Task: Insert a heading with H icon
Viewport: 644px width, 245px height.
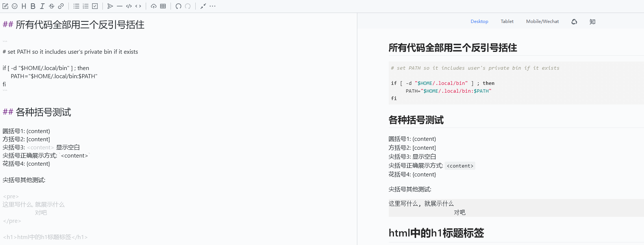Action: click(24, 6)
